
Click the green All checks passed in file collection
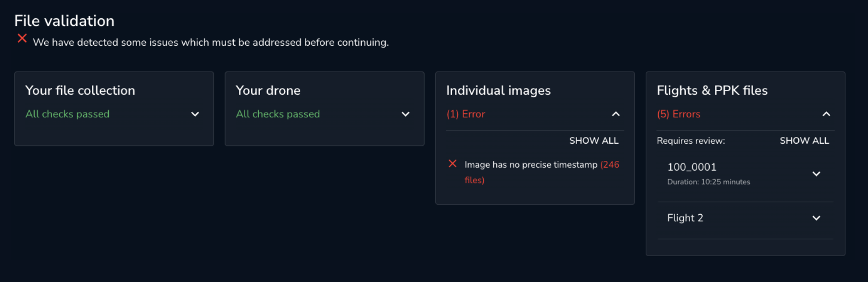pos(67,114)
